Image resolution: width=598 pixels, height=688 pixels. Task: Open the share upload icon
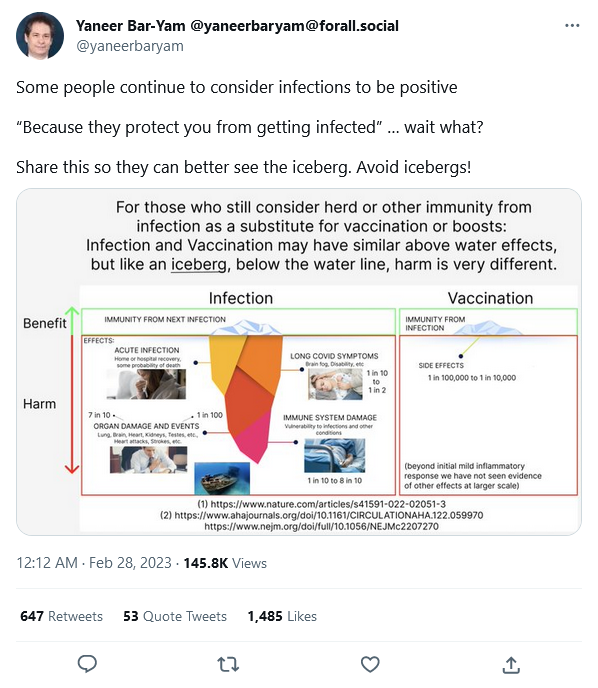[511, 664]
